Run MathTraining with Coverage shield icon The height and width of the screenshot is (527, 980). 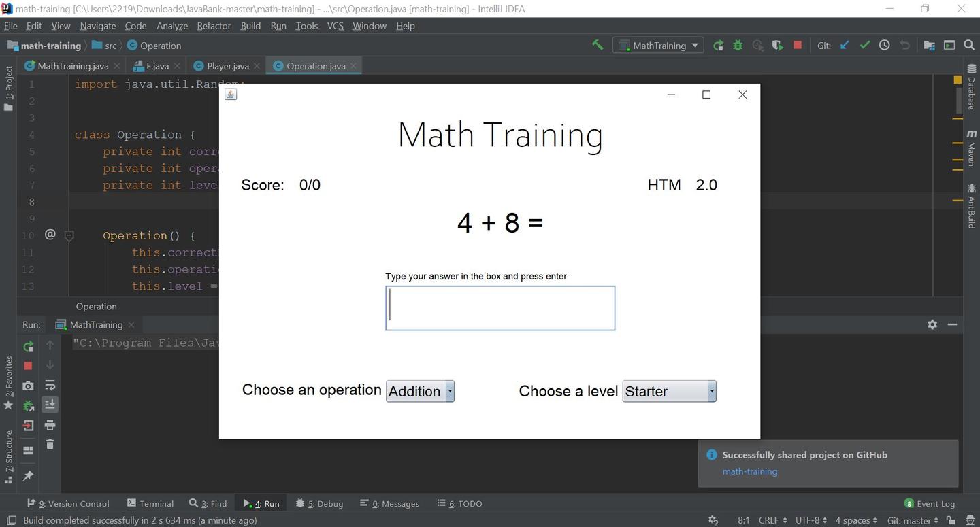pos(777,46)
